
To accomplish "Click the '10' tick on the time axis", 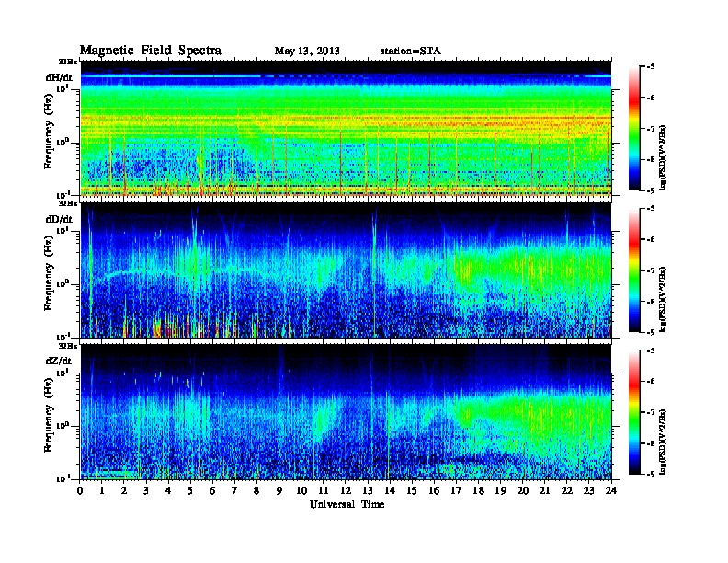I will (x=301, y=491).
